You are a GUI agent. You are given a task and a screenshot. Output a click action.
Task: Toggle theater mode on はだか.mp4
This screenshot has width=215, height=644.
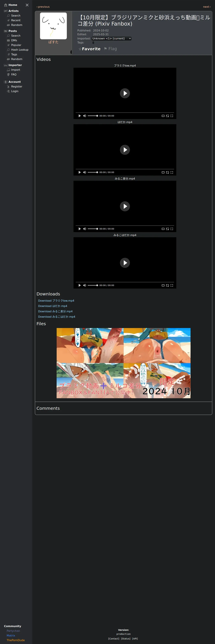163,172
